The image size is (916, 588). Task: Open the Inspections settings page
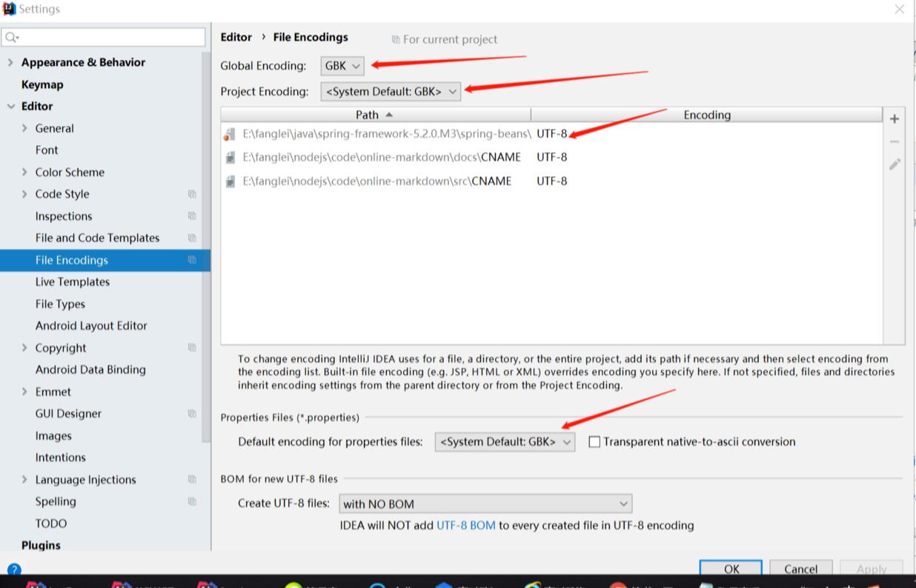64,216
